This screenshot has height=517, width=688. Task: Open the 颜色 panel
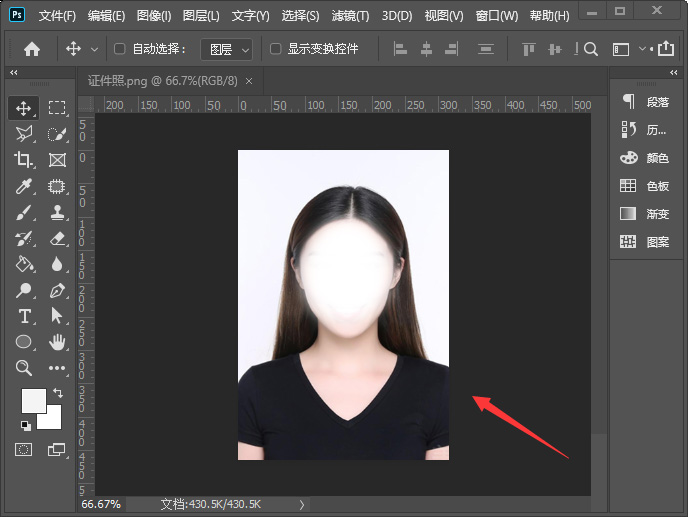(x=645, y=158)
